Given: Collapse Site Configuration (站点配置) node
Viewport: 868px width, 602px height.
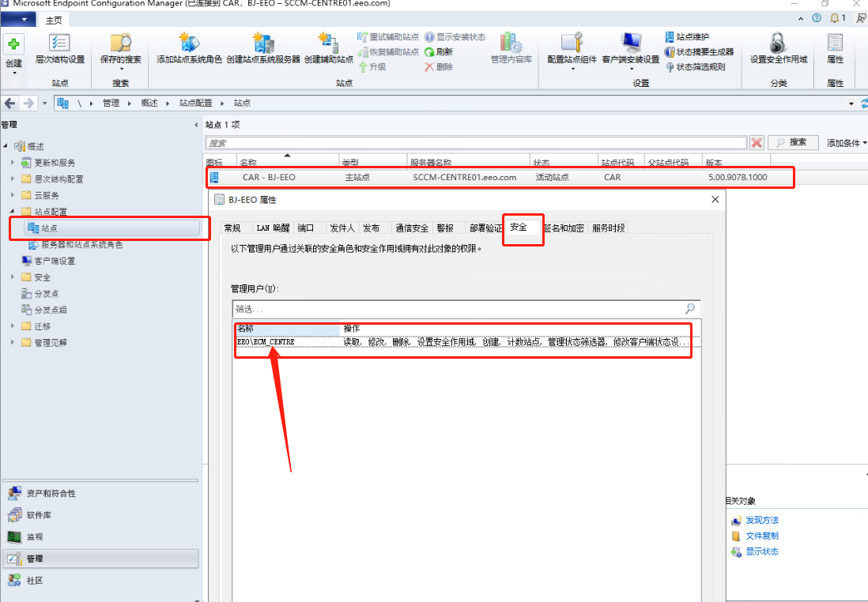Looking at the screenshot, I should coord(12,212).
